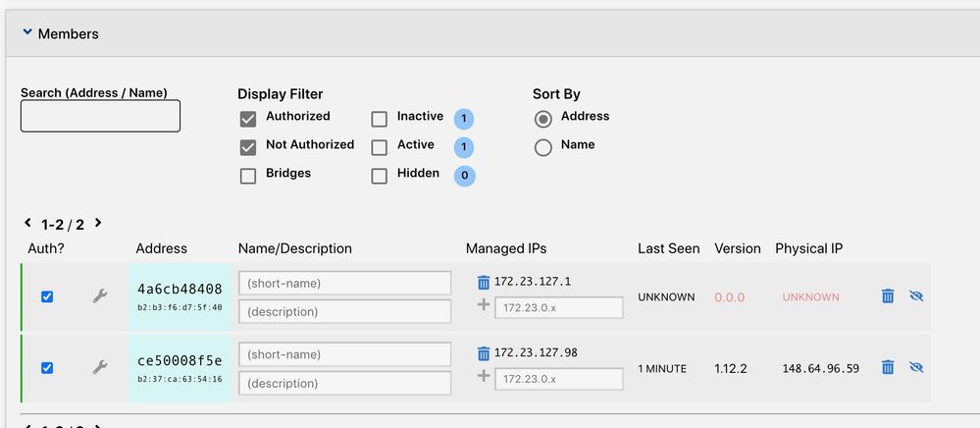Open wrench settings for member ce50008f5e
Screen dimensions: 980x428
[99, 367]
